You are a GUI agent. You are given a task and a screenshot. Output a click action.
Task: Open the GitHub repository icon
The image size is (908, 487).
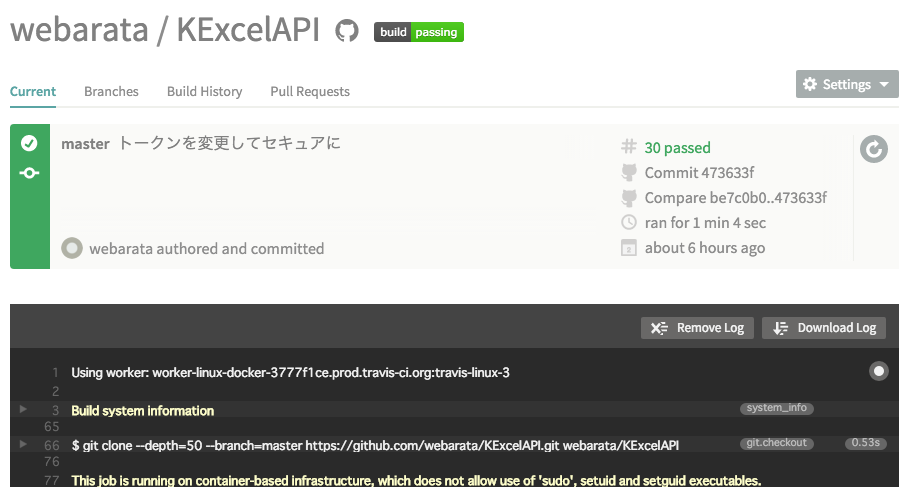(346, 31)
